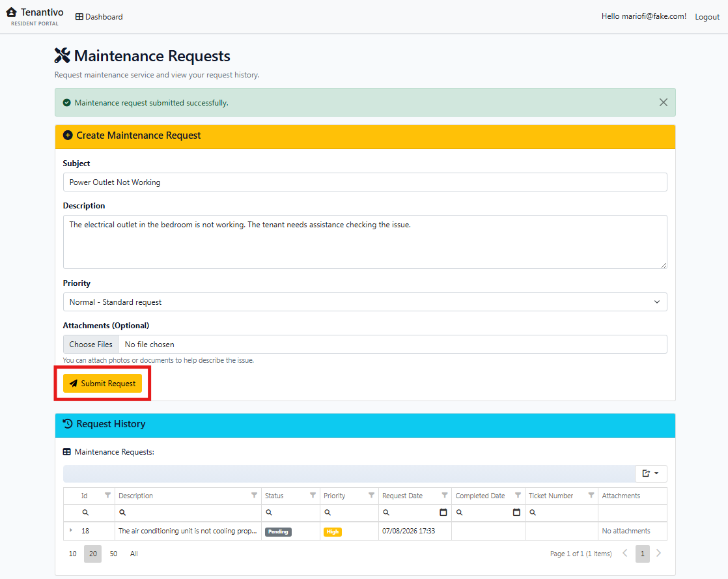The width and height of the screenshot is (728, 579).
Task: Click the Maintenance Requests tools icon
Action: [63, 56]
